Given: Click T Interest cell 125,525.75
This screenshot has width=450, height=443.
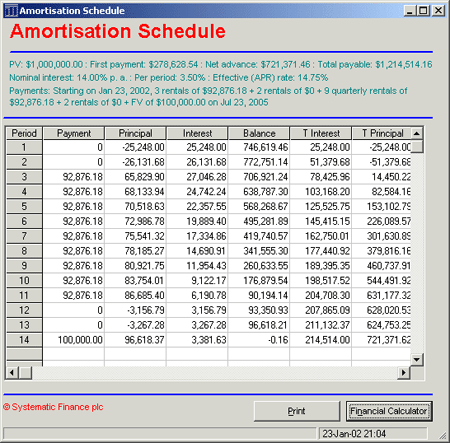Looking at the screenshot, I should tap(321, 206).
